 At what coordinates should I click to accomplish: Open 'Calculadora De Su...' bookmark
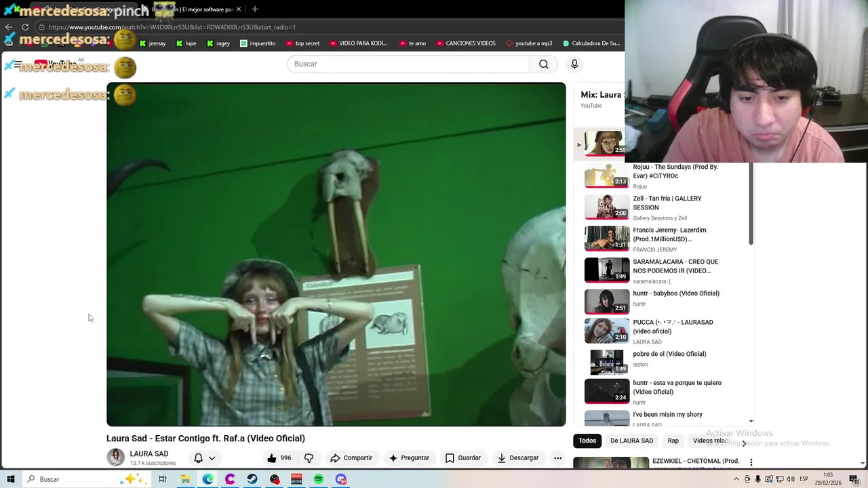[x=591, y=43]
